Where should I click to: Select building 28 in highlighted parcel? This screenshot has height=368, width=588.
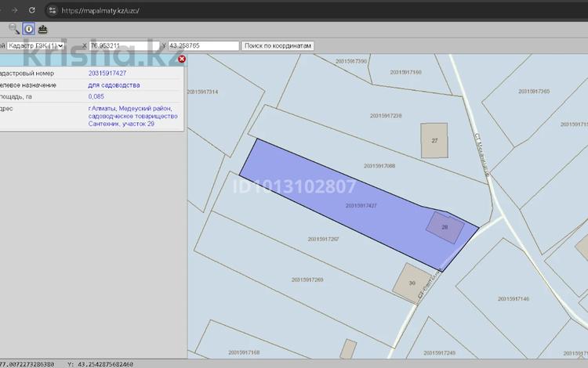point(445,227)
